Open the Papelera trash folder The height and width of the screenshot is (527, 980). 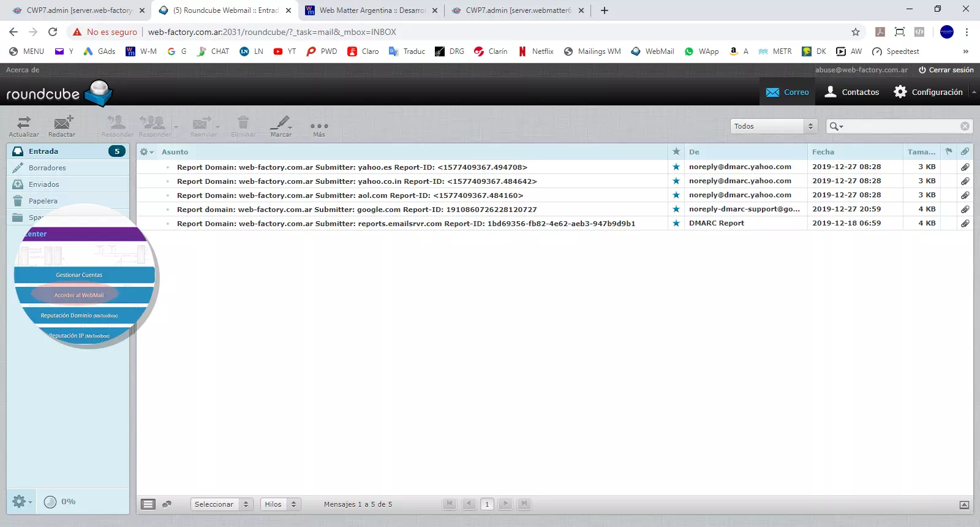43,201
